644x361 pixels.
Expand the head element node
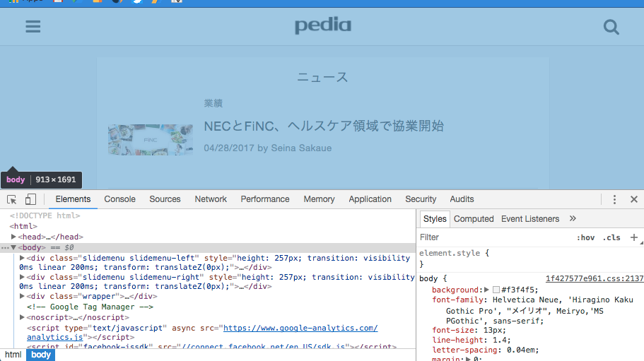[13, 237]
